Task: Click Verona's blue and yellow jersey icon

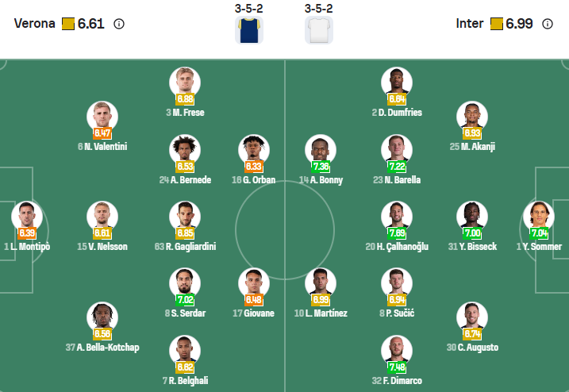Action: (x=248, y=30)
